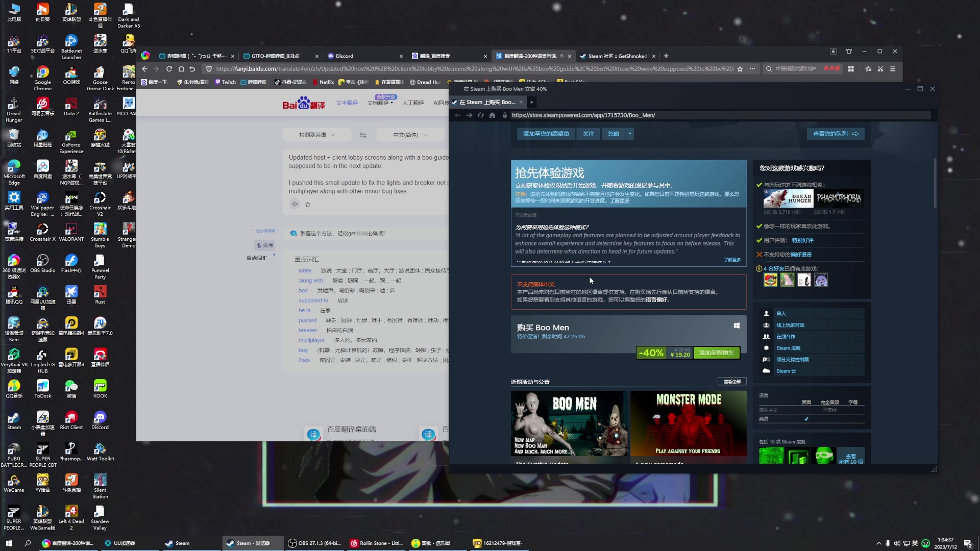Click 查看全部 for recent events
980x551 pixels.
(732, 382)
